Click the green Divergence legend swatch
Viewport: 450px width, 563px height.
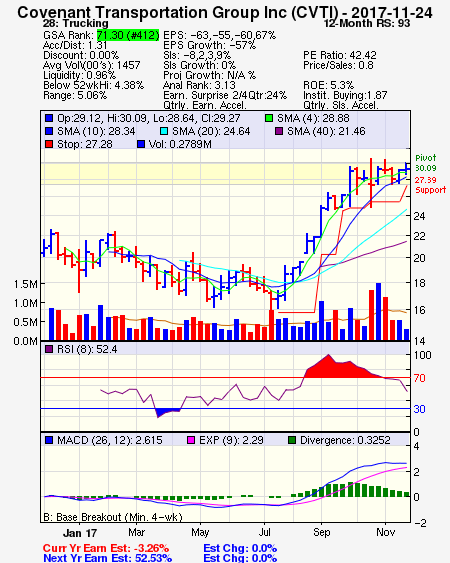tap(292, 440)
